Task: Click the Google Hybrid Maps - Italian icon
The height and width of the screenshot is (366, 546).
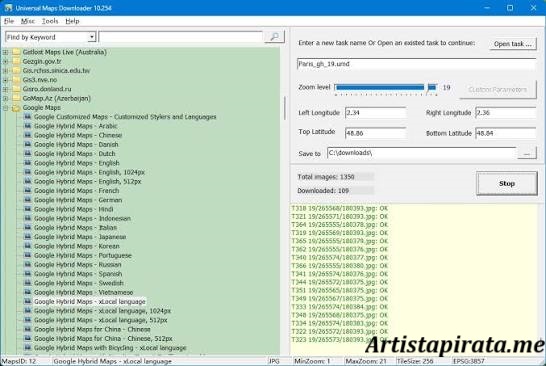Action: tap(28, 228)
